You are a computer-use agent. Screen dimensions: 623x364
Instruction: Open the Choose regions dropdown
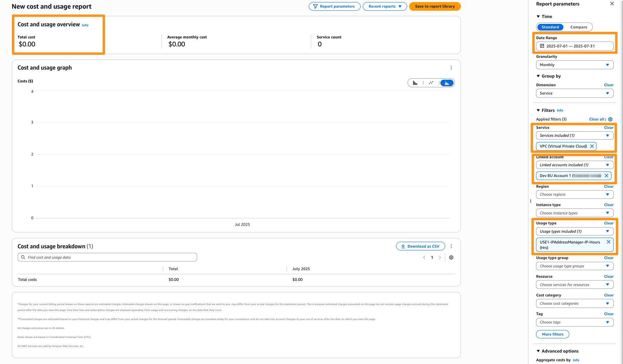tap(574, 194)
